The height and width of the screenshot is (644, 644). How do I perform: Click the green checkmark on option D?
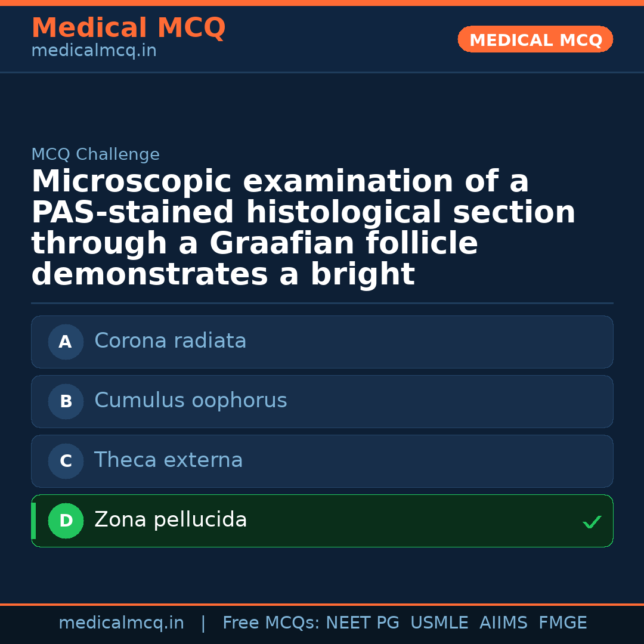(592, 522)
